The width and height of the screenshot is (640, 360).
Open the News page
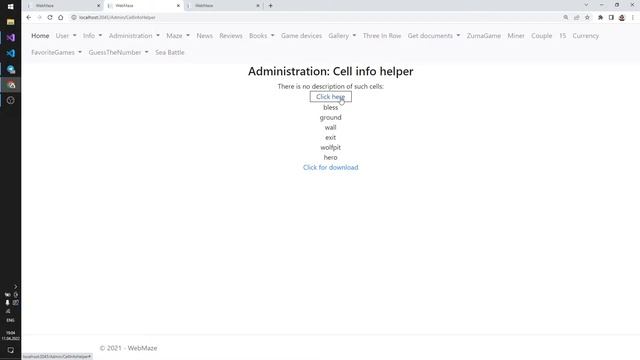204,36
